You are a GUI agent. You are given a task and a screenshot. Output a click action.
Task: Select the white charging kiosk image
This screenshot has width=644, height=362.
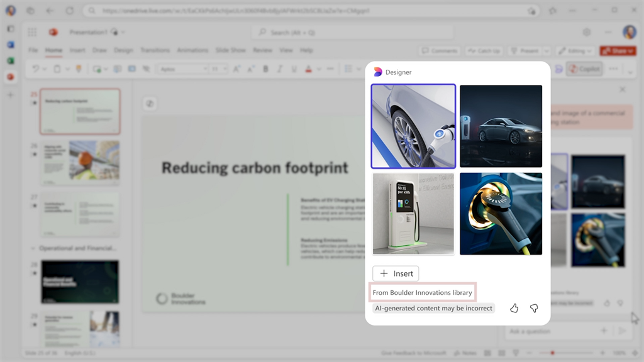[413, 214]
